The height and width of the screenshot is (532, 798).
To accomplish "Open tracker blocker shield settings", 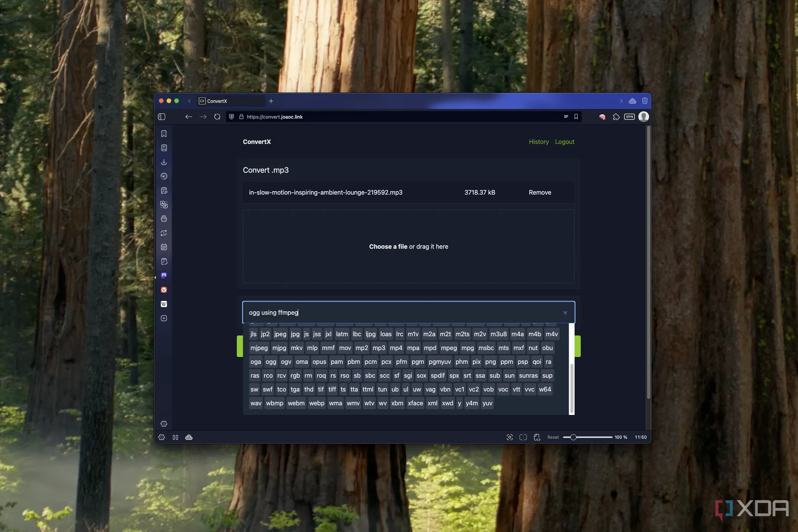I will (231, 117).
